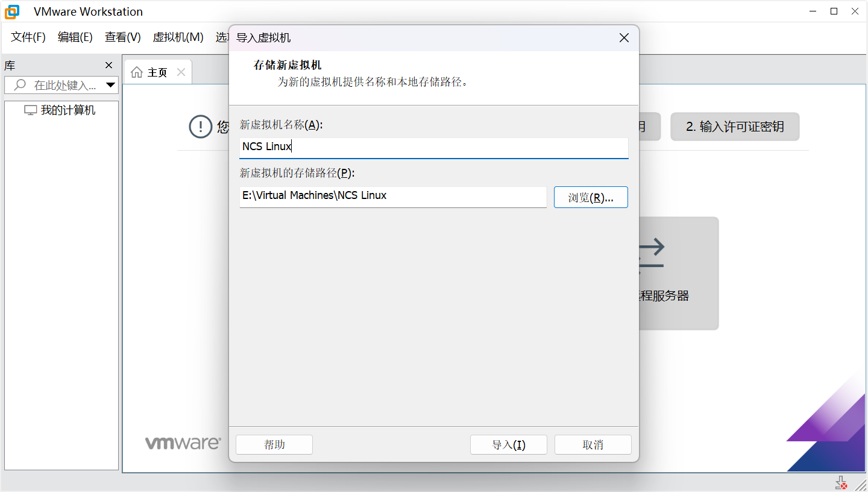Viewport: 868px width, 492px height.
Task: Click the search magnifier icon in library
Action: (20, 85)
